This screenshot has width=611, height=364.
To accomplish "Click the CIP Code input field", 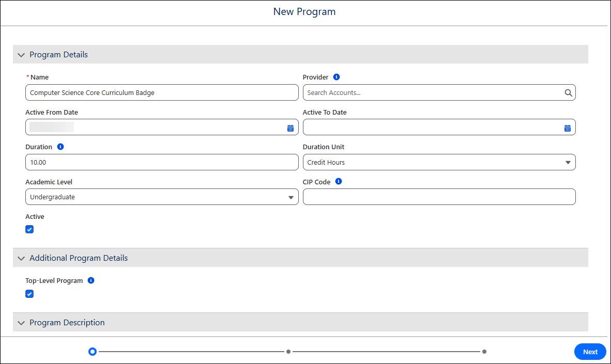I will (439, 197).
